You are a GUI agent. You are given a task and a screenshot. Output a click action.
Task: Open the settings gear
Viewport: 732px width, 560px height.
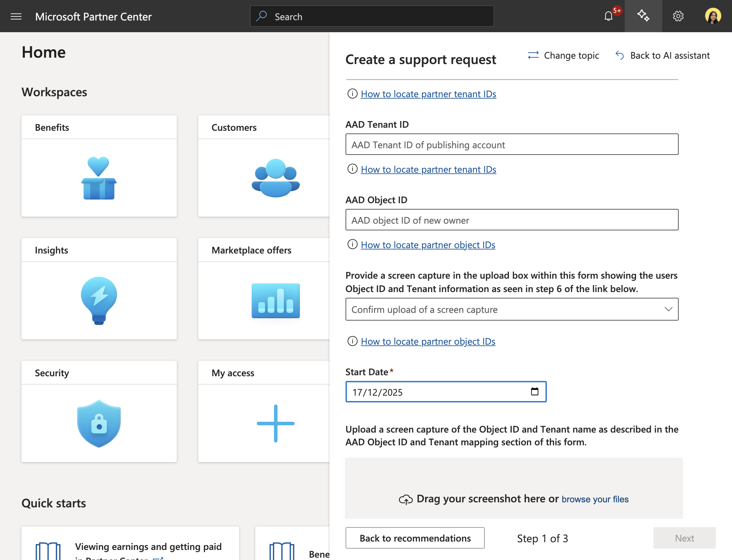click(678, 16)
